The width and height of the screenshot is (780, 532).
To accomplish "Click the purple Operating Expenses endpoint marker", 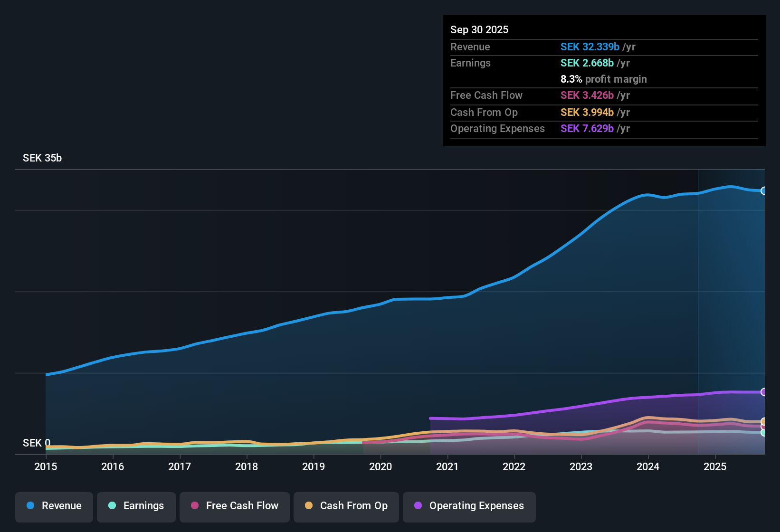I will (x=764, y=392).
